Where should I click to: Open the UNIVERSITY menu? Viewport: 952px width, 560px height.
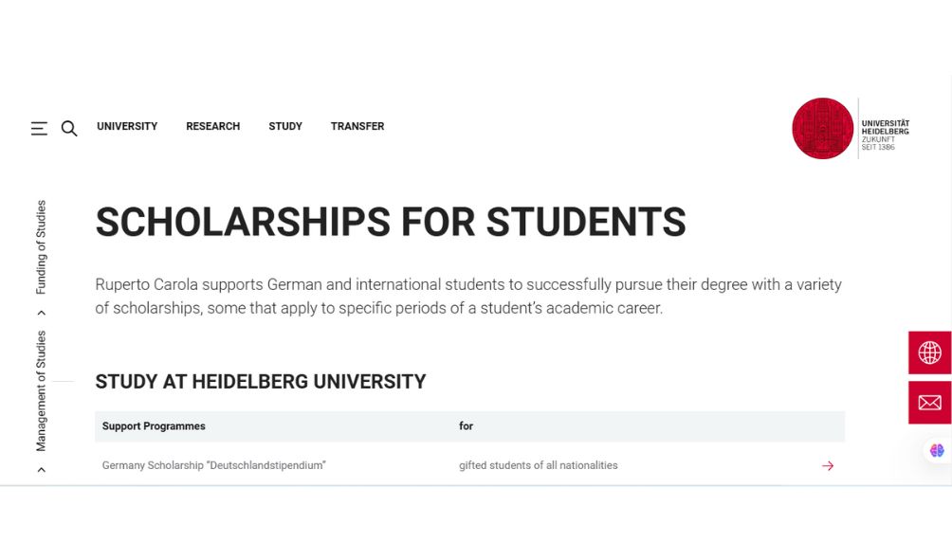pyautogui.click(x=127, y=126)
